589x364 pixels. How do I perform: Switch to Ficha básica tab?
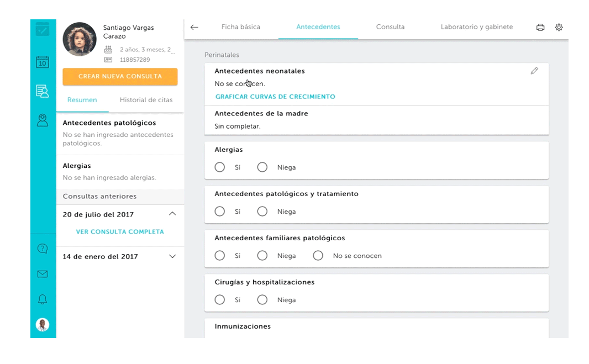[241, 27]
